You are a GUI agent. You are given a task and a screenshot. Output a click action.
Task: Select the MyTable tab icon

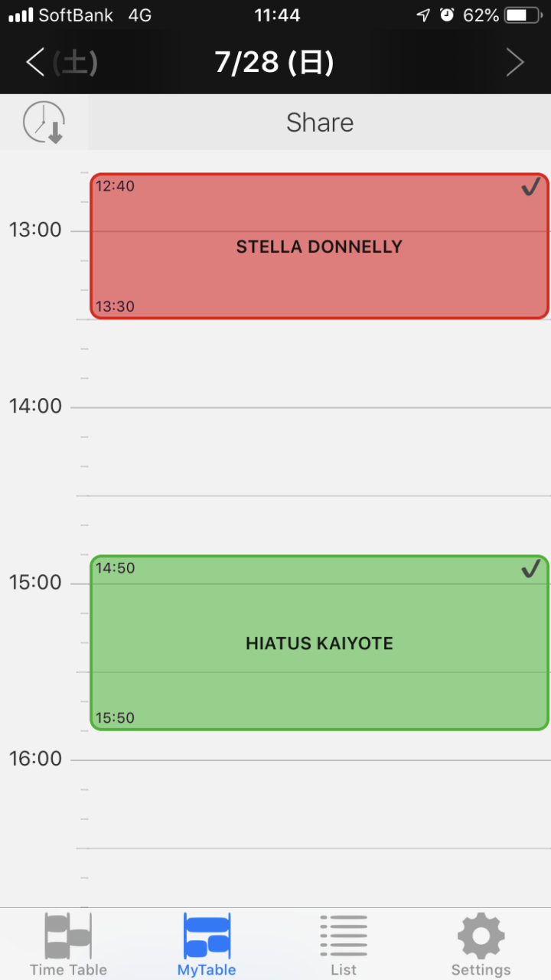[x=207, y=936]
